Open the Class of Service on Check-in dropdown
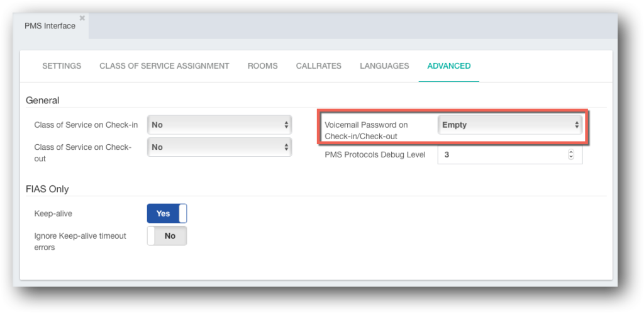Viewport: 644px width, 313px height. point(219,125)
